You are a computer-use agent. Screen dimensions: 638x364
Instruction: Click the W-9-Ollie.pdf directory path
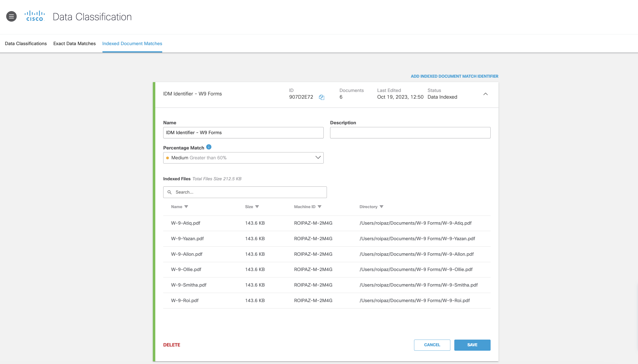click(x=416, y=269)
